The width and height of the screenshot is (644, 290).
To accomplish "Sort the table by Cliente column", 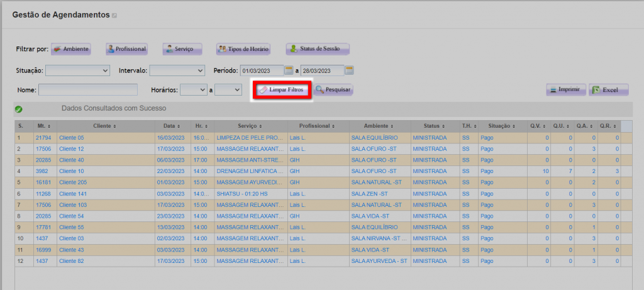I will pyautogui.click(x=105, y=126).
